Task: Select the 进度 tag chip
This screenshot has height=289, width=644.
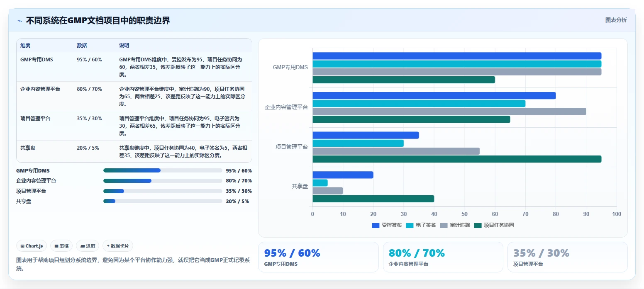Action: 88,246
